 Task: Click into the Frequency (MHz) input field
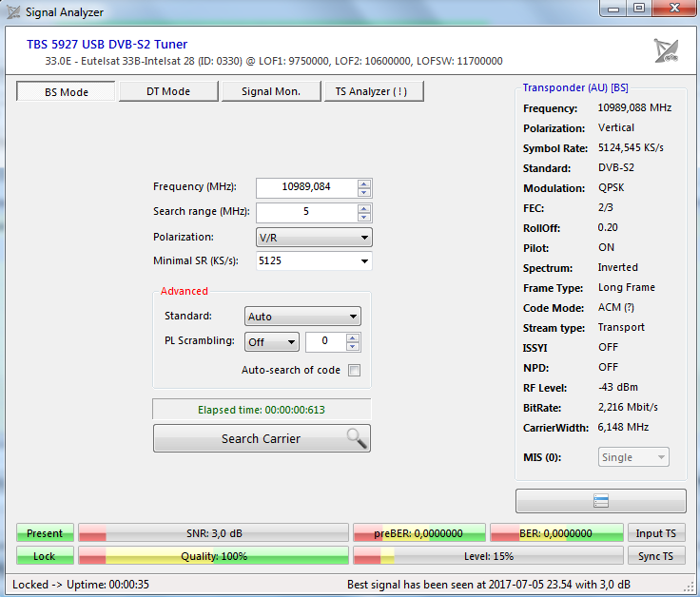(x=306, y=187)
